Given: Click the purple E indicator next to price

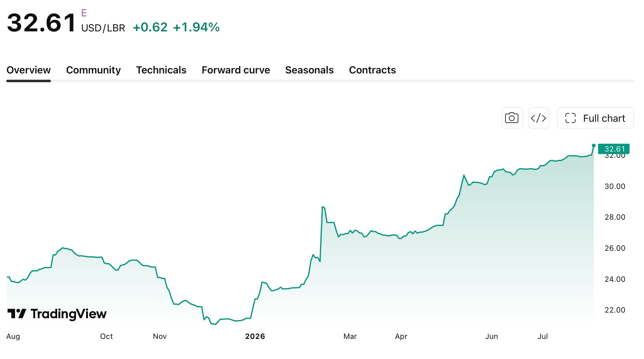Looking at the screenshot, I should [x=84, y=13].
